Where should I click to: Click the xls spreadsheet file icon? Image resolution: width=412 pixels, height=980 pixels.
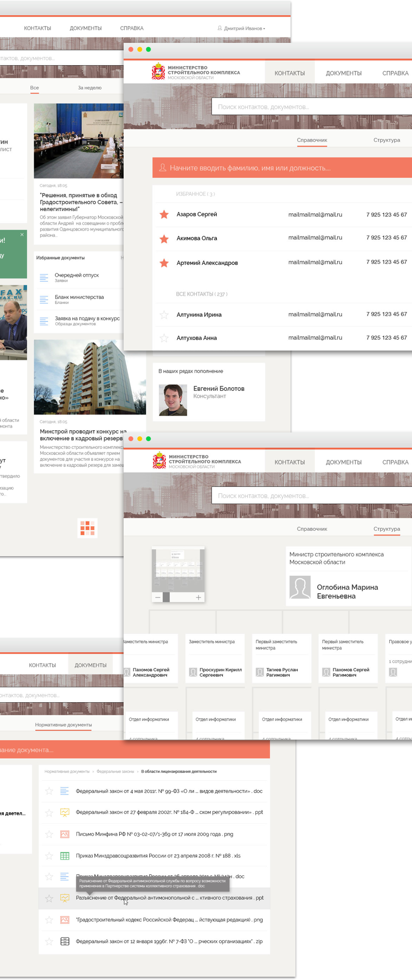65,856
